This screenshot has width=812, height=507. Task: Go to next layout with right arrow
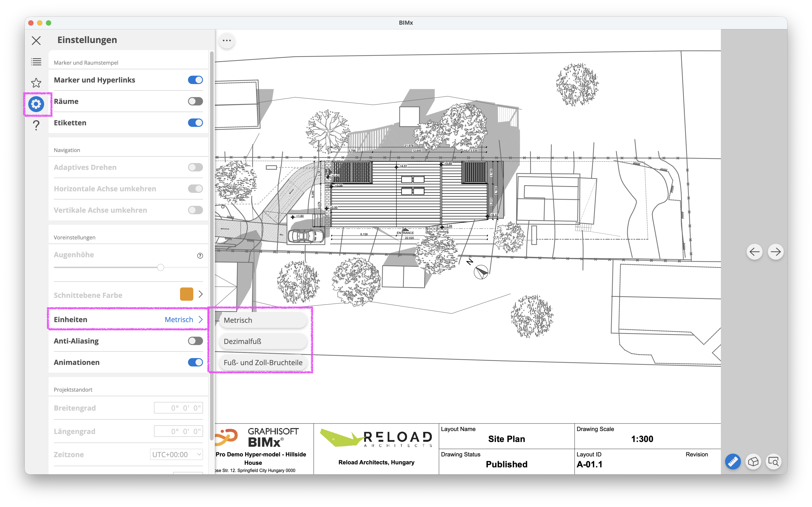(x=775, y=252)
